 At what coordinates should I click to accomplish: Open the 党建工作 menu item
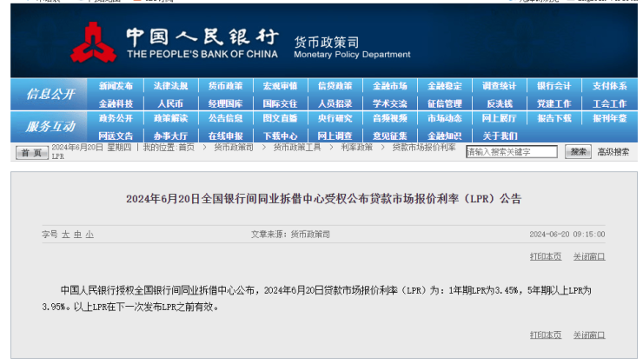(554, 103)
